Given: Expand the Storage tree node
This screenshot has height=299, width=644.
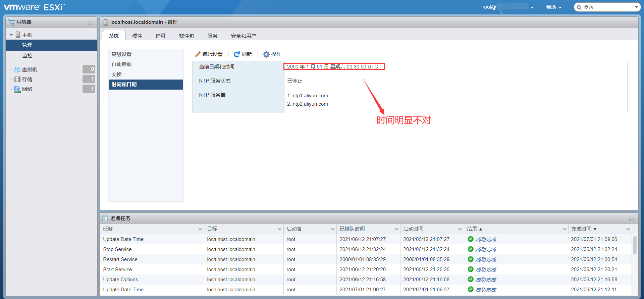Looking at the screenshot, I should pos(11,80).
